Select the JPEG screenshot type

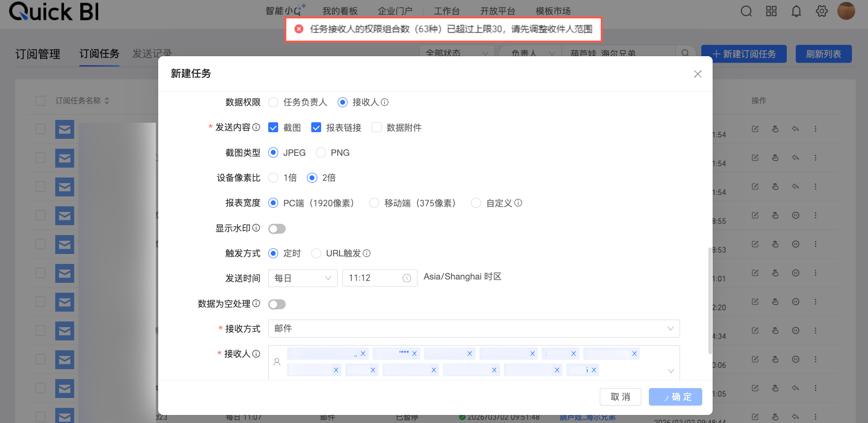(273, 152)
